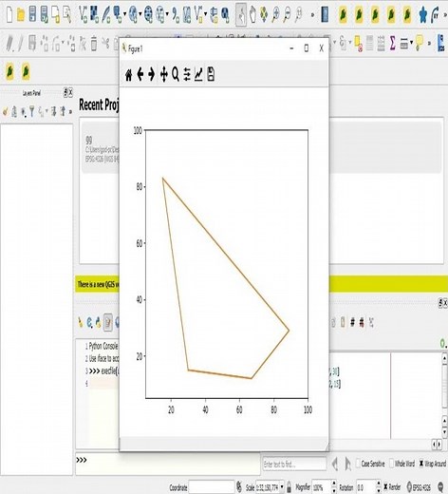
Task: Select the Zoom In magnifier tool
Action: click(x=276, y=14)
